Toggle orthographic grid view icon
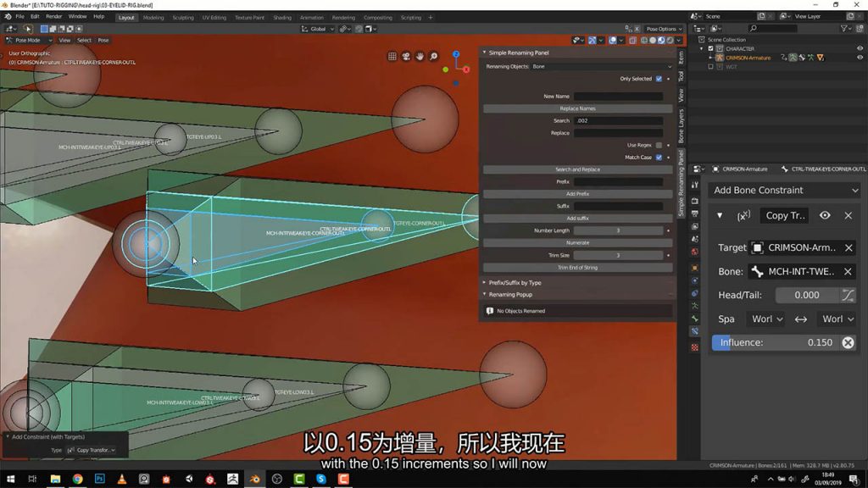The image size is (868, 488). point(392,57)
